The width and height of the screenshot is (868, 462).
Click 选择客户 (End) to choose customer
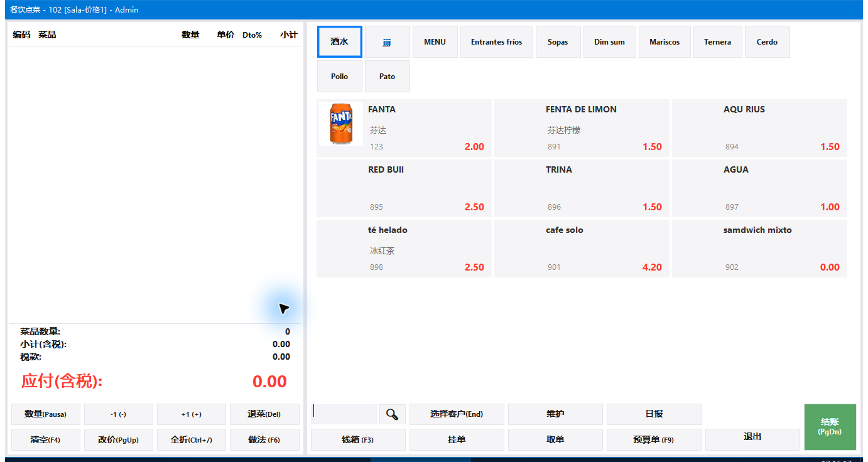click(x=457, y=414)
